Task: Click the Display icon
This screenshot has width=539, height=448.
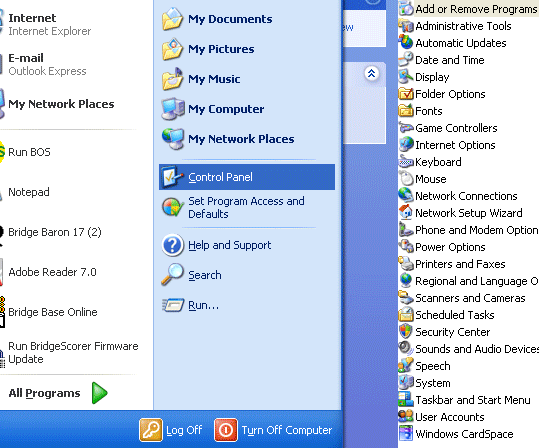Action: pos(406,76)
